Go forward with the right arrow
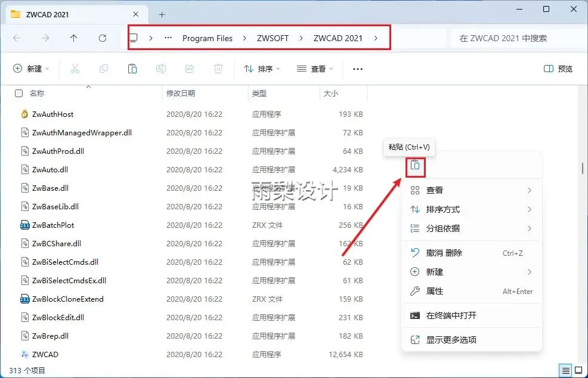 (45, 38)
